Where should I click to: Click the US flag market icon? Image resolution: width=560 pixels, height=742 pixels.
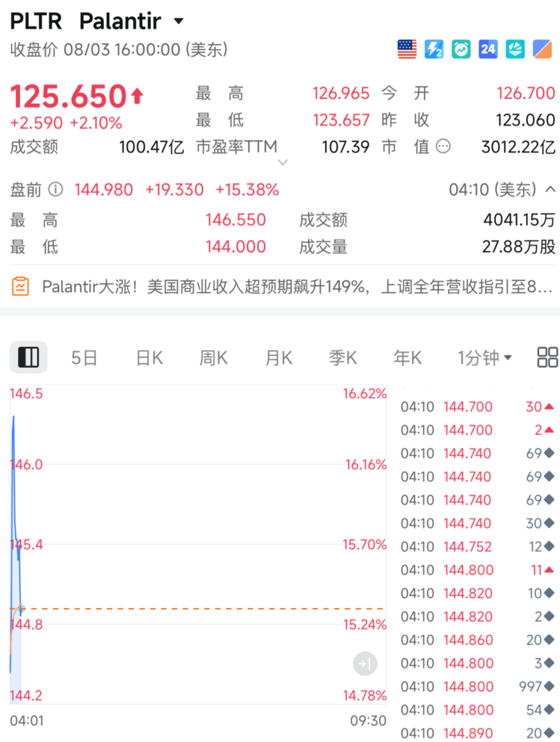coord(407,49)
